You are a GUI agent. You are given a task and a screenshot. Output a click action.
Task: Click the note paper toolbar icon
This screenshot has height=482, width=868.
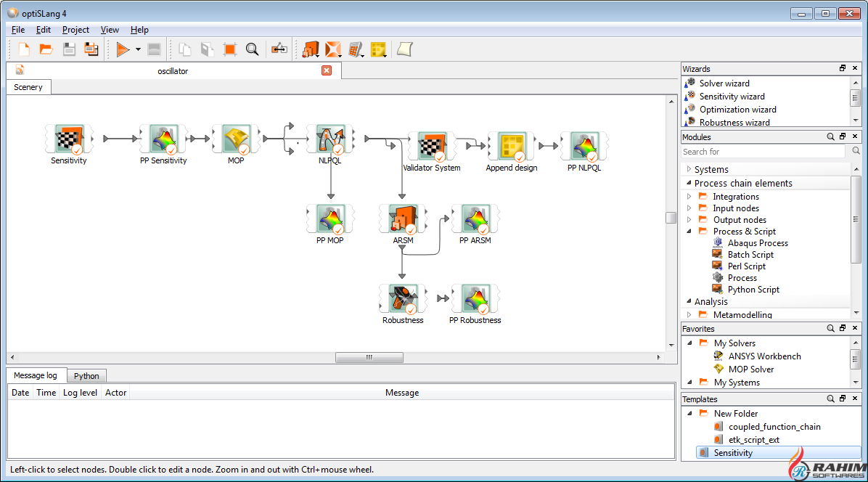pyautogui.click(x=405, y=49)
